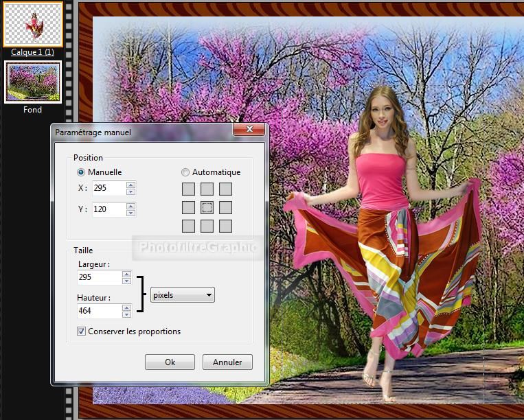This screenshot has width=524, height=420.
Task: Choose bottom-left automatic position square
Action: pyautogui.click(x=188, y=226)
